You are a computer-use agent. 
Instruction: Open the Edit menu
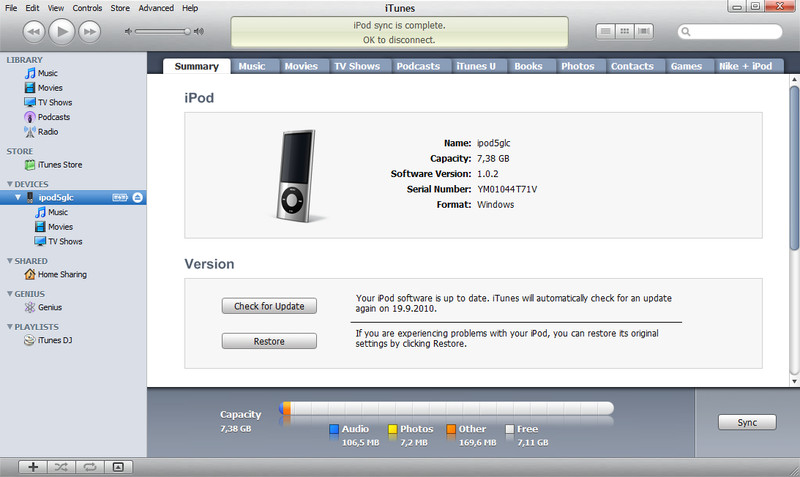[x=32, y=8]
